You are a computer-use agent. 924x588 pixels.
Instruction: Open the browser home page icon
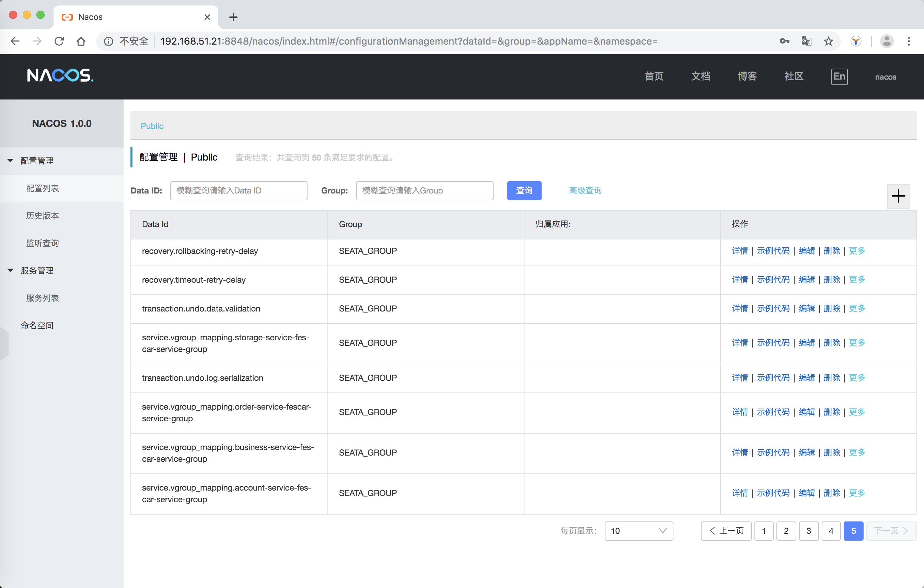pos(81,41)
